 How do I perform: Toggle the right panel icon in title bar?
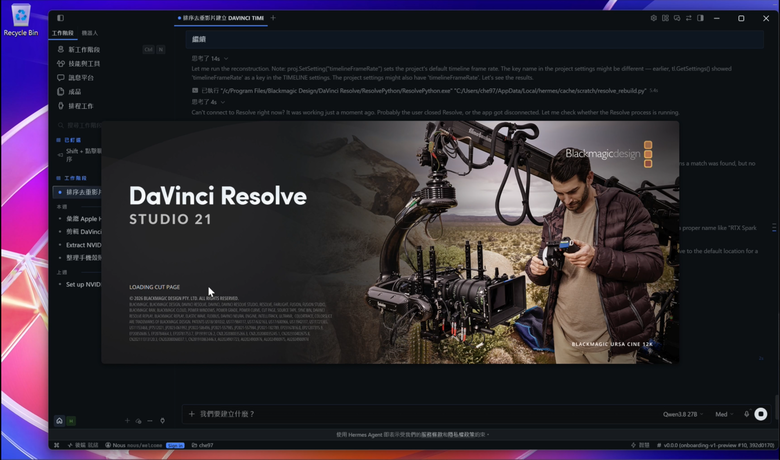point(700,18)
